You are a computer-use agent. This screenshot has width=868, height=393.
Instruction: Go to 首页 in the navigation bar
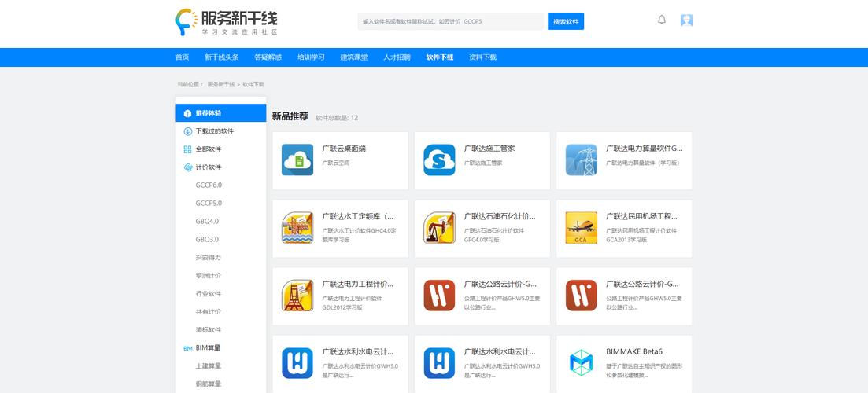tap(182, 57)
